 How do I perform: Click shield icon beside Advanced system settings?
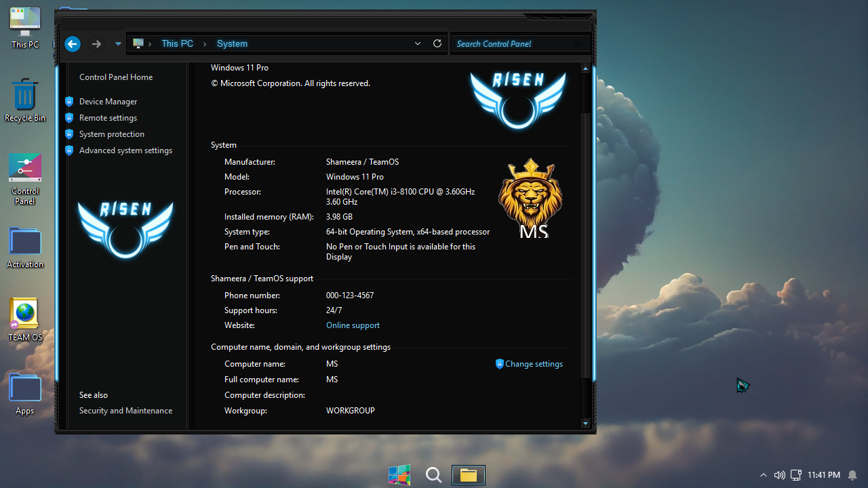[x=69, y=150]
